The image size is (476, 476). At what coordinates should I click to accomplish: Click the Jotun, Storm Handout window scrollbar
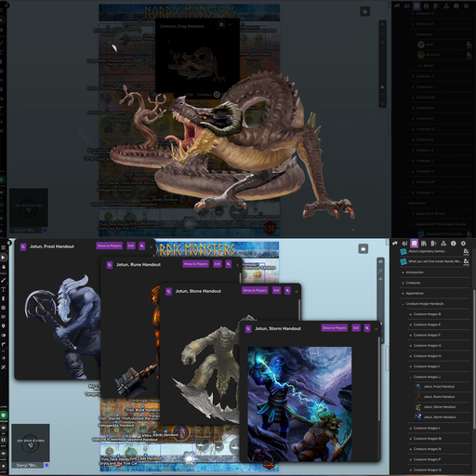pos(378,378)
